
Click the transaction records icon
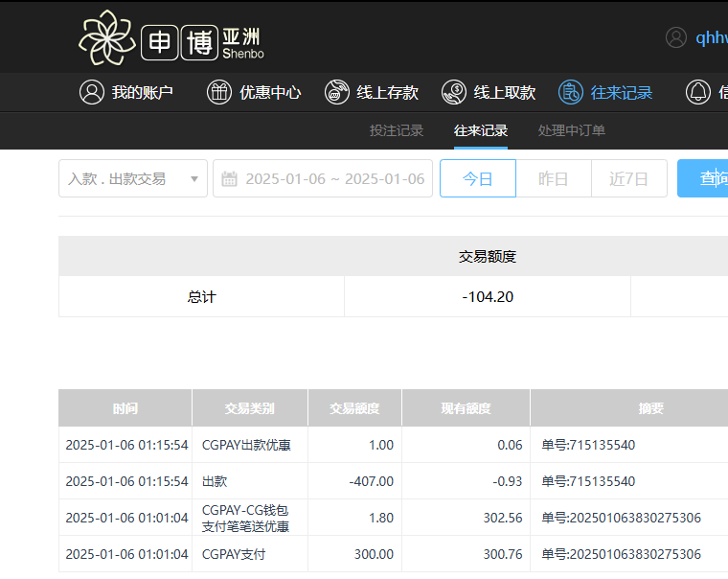[x=571, y=92]
